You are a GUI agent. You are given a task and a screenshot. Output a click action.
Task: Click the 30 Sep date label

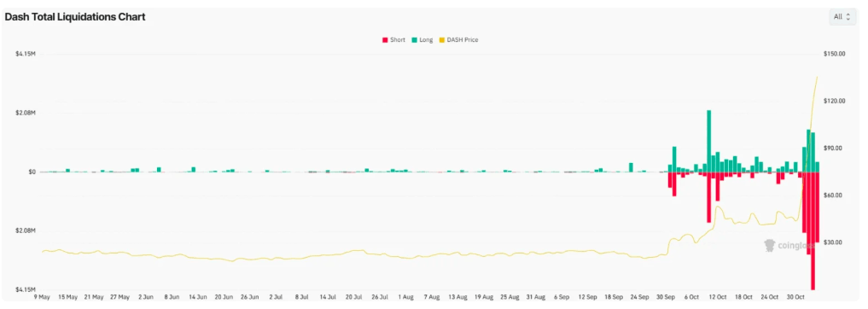pos(666,297)
